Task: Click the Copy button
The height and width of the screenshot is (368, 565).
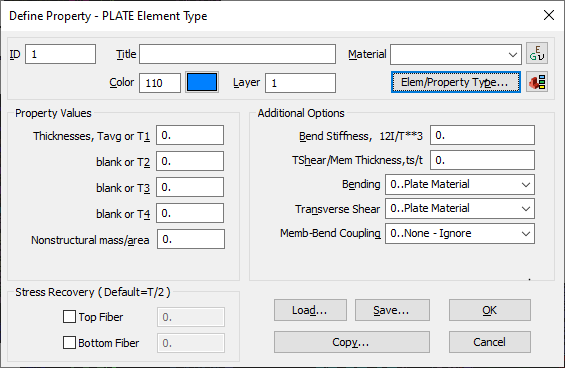Action: pos(352,342)
